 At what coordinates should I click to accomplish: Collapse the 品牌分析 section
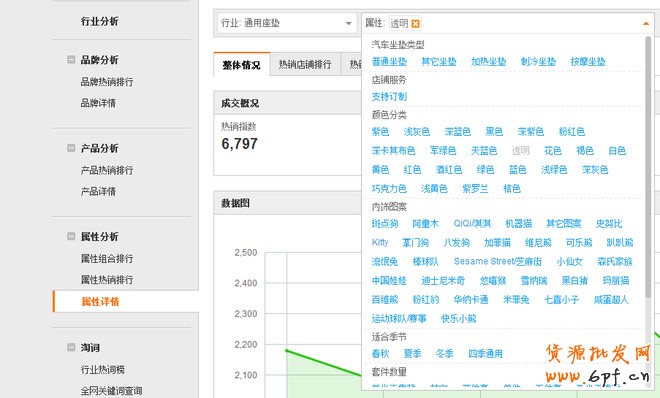[71, 60]
